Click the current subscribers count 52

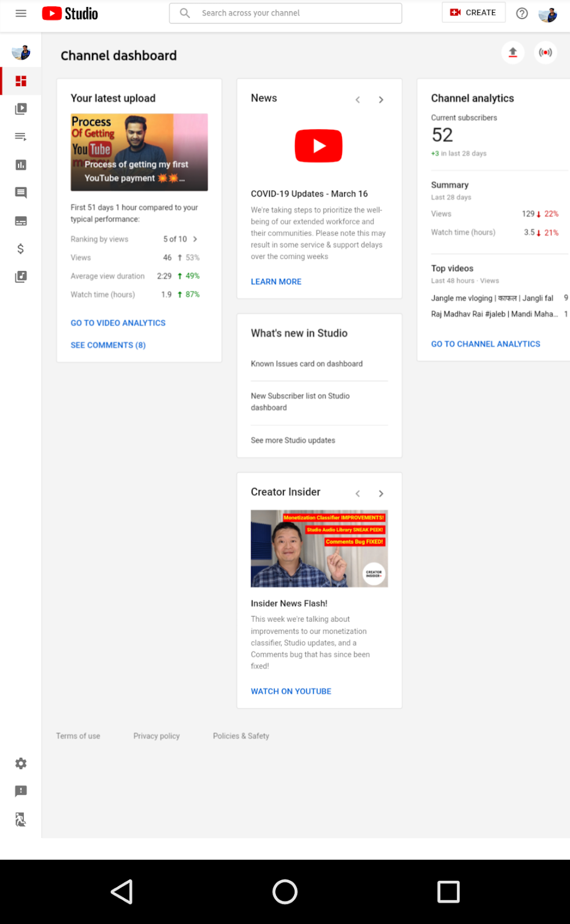click(442, 135)
